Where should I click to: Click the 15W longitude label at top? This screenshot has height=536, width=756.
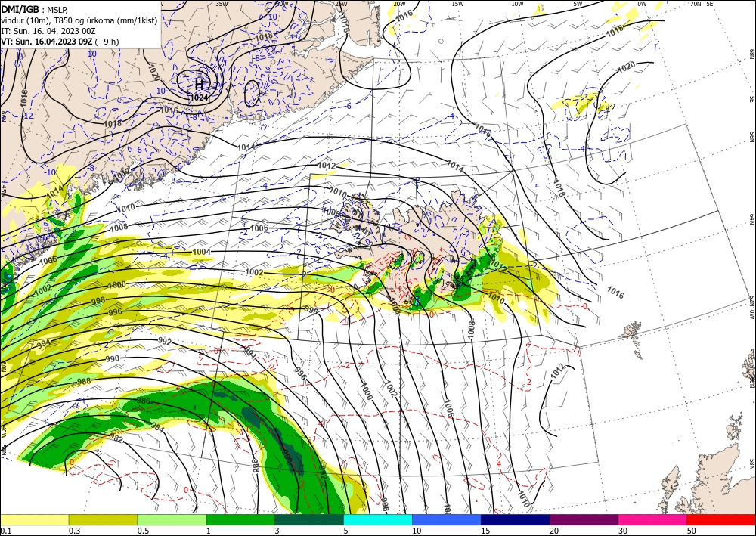click(458, 4)
